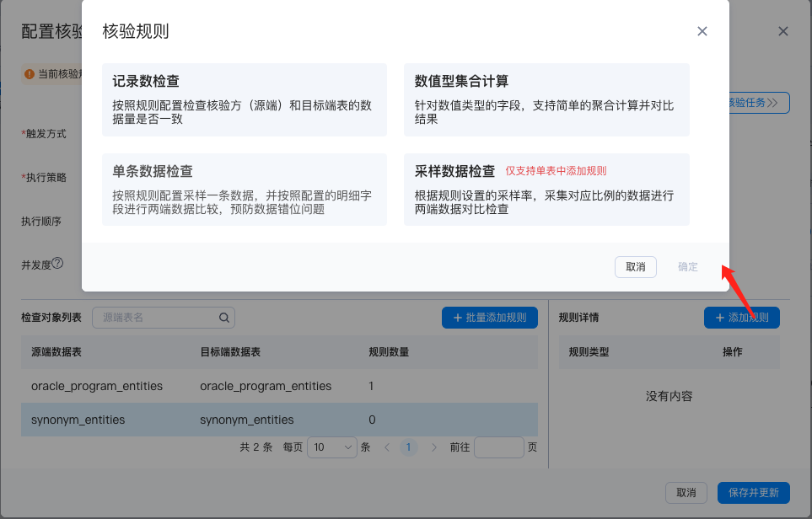
Task: Click the 源端数据表 column header
Action: 56,352
